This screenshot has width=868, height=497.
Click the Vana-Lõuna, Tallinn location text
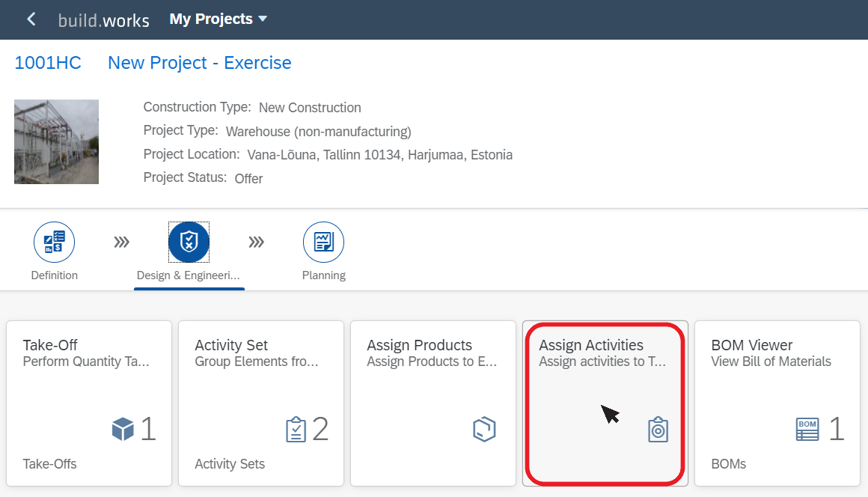[380, 154]
